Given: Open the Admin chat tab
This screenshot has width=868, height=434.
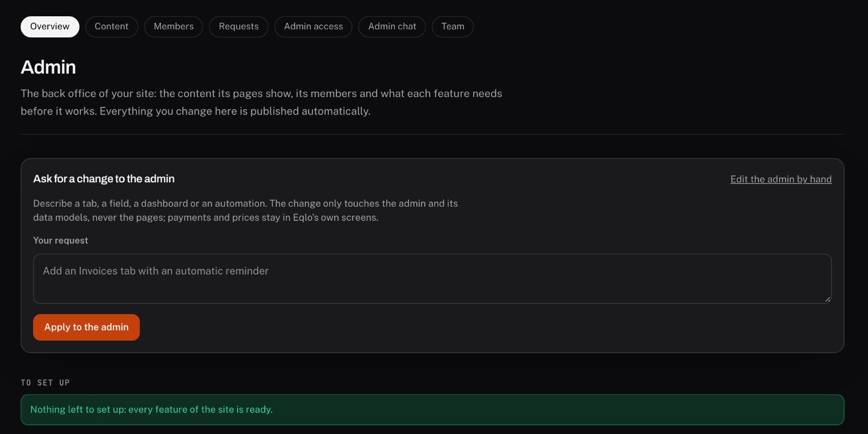Looking at the screenshot, I should pyautogui.click(x=392, y=27).
